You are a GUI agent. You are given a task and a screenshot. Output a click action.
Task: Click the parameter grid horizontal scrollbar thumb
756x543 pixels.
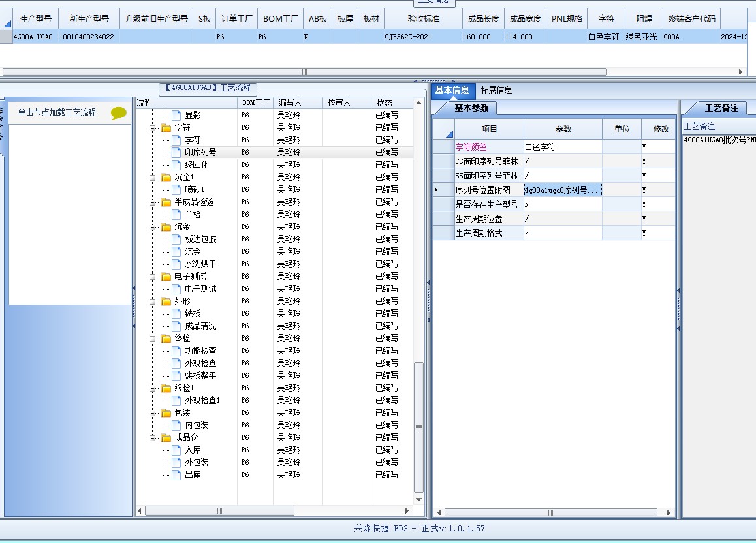point(550,512)
